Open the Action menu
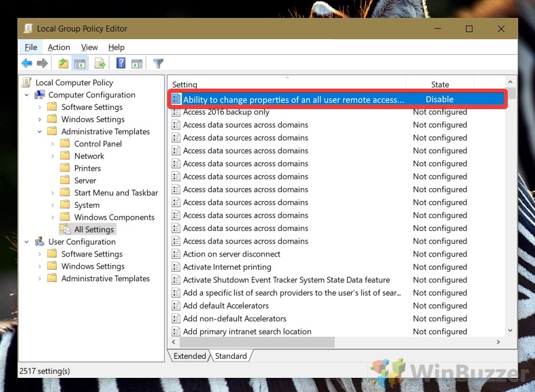Image resolution: width=535 pixels, height=392 pixels. tap(59, 47)
